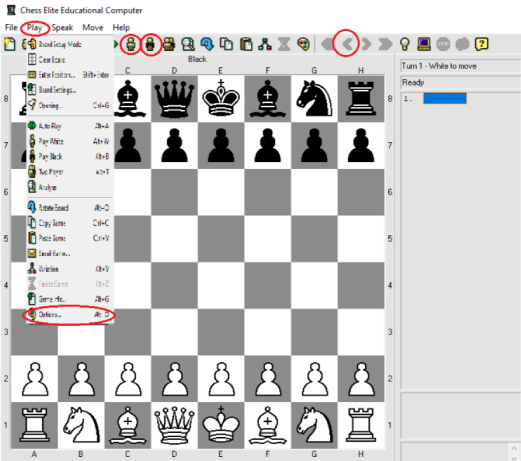Click the Play White toolbar icon

131,44
